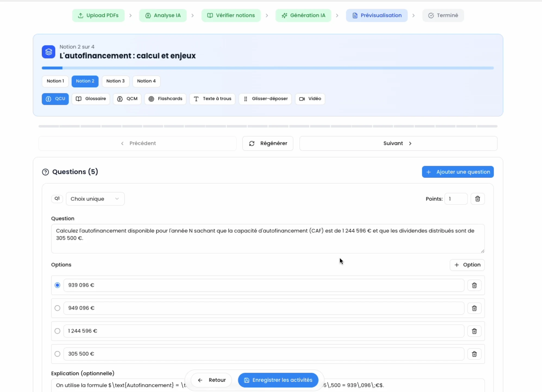This screenshot has width=542, height=392.
Task: Select radio for 949 096 €
Action: (x=57, y=308)
